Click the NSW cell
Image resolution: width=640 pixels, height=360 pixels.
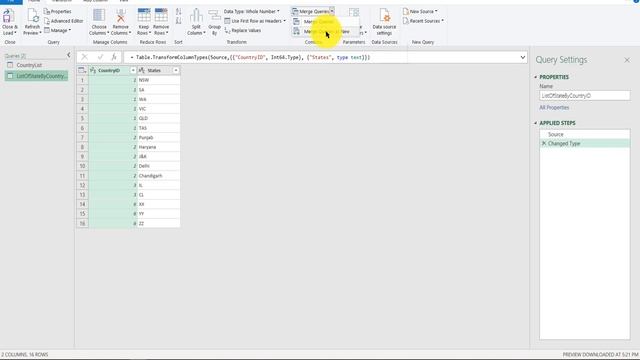[x=158, y=80]
